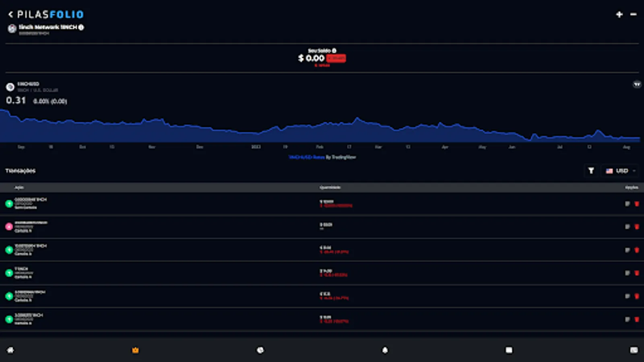Open the 1INCHUSD Rates link
The height and width of the screenshot is (362, 644).
pos(307,157)
